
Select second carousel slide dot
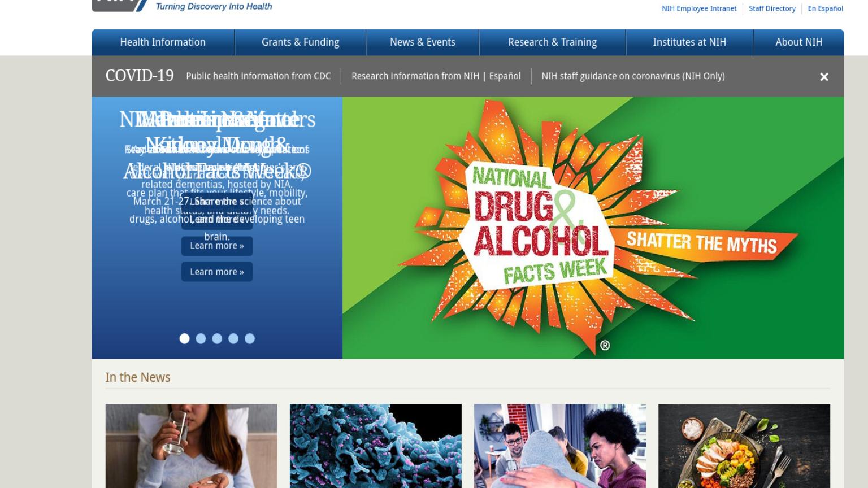point(201,338)
